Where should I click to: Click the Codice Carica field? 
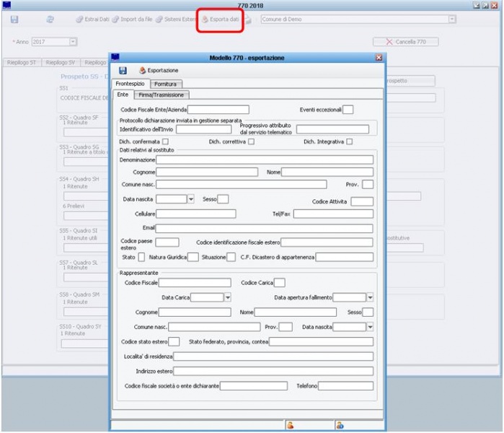tap(279, 283)
